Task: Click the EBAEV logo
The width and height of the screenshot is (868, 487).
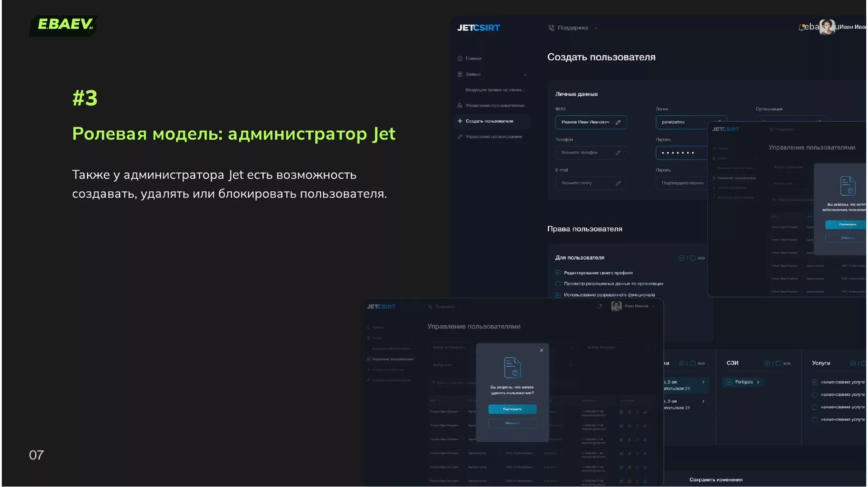Action: point(64,25)
